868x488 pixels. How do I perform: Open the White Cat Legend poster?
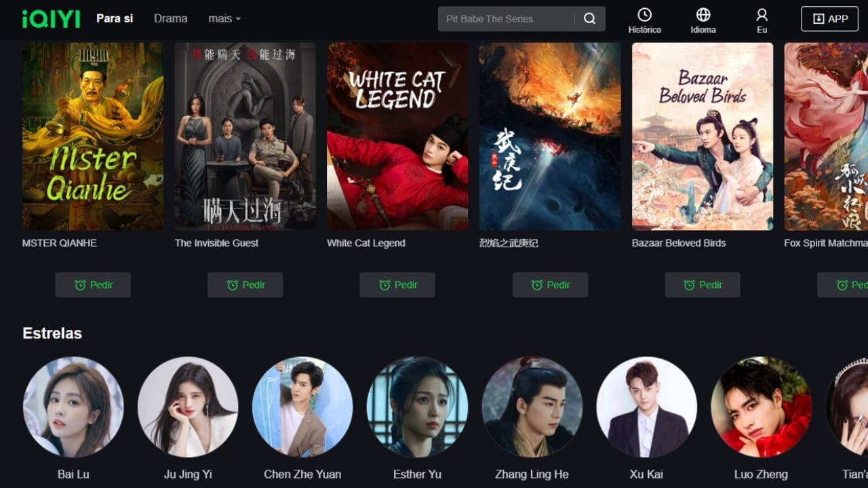click(397, 136)
